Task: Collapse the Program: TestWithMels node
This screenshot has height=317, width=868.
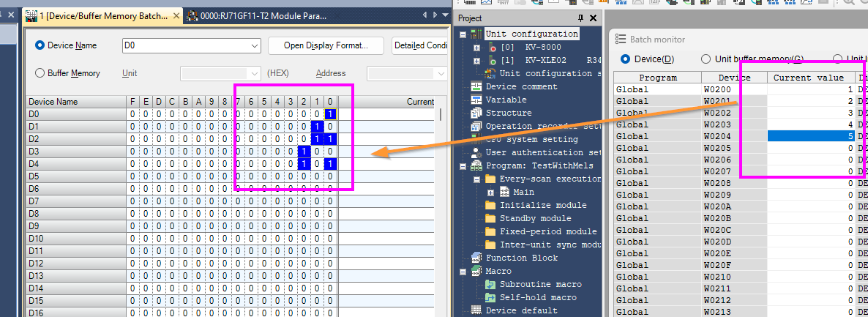Action: (463, 166)
